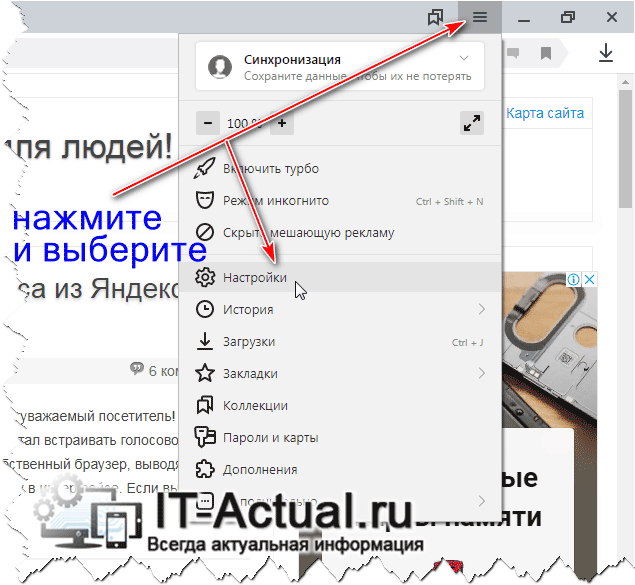Select Коллекции in the menu
Image resolution: width=635 pixels, height=585 pixels.
point(340,405)
